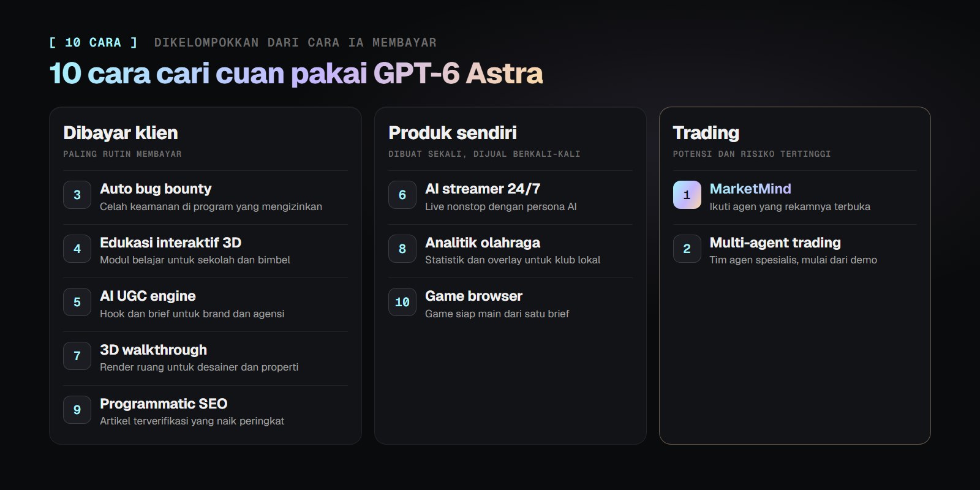
Task: Click the number 4 badge beside Edukasi interaktif 3D
Action: coord(77,249)
